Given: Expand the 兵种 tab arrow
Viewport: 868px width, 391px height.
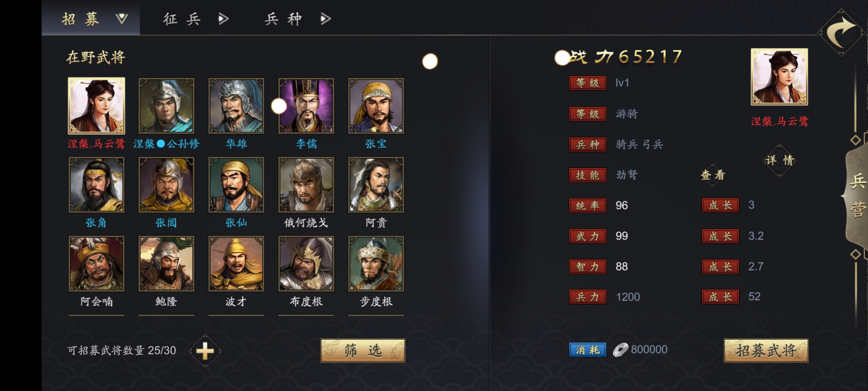Looking at the screenshot, I should tap(325, 19).
